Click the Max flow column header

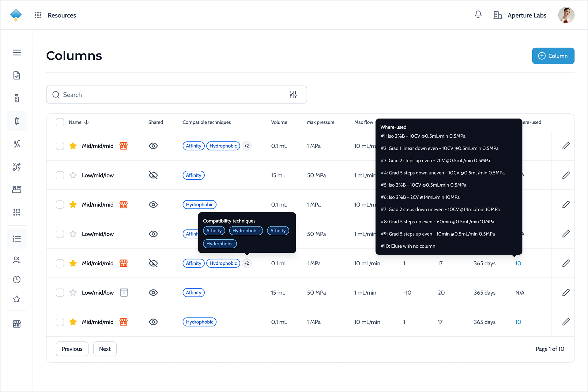click(x=364, y=122)
